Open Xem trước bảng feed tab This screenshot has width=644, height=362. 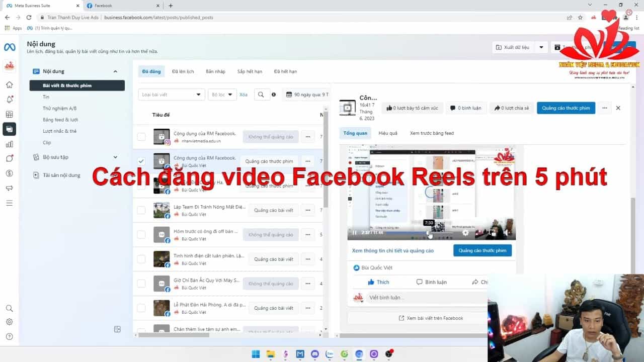[432, 133]
